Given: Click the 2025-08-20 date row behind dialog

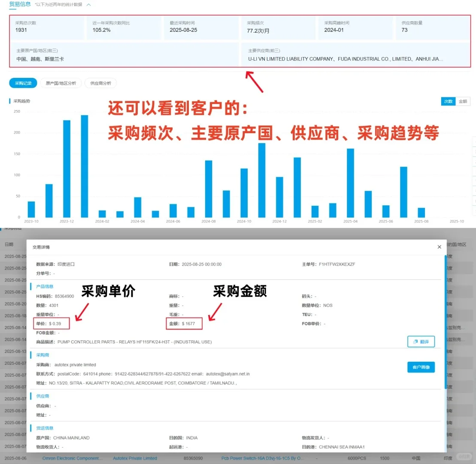Looking at the screenshot, I should pos(15,304).
